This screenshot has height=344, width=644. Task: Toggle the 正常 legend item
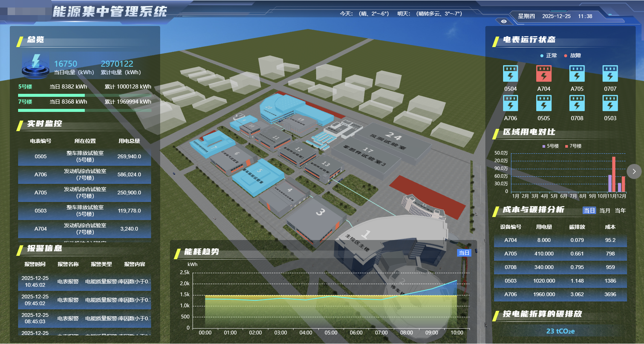[548, 55]
